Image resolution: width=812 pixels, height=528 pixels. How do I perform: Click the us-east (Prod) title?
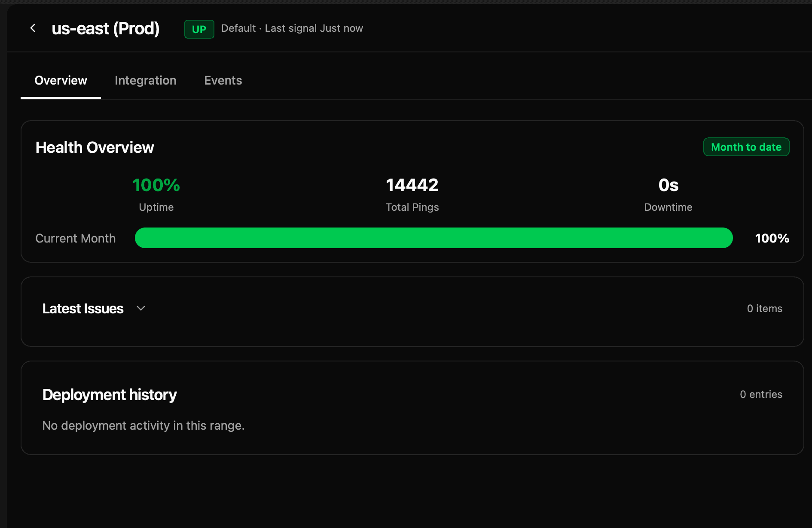pyautogui.click(x=106, y=29)
